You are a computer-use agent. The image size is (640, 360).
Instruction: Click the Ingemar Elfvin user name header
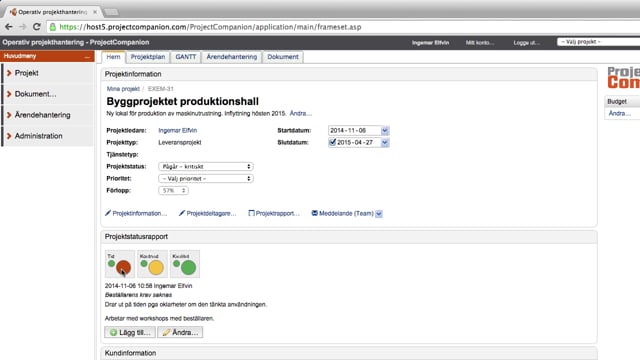(x=430, y=42)
